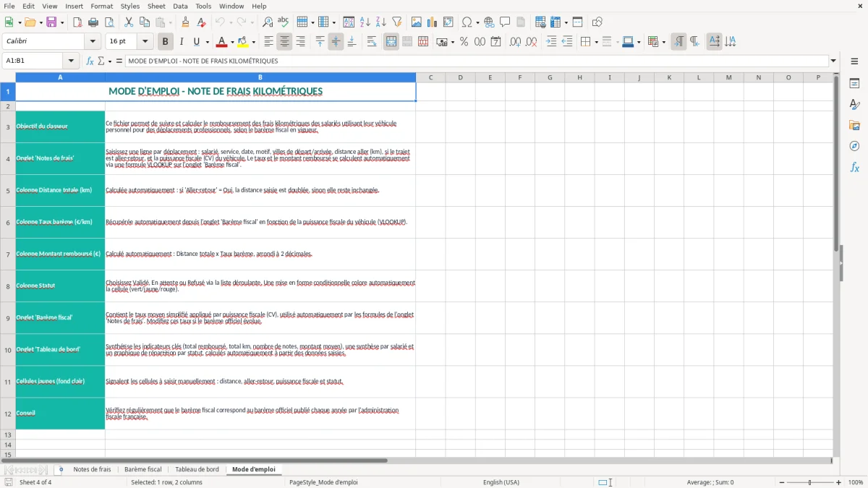Open the New document dropdown arrow
This screenshot has width=868, height=488.
coord(19,22)
